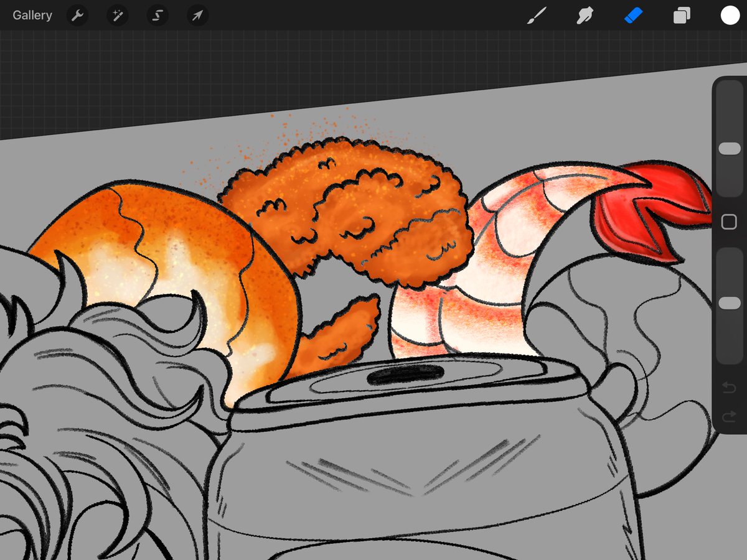Open the Layers panel

(682, 16)
